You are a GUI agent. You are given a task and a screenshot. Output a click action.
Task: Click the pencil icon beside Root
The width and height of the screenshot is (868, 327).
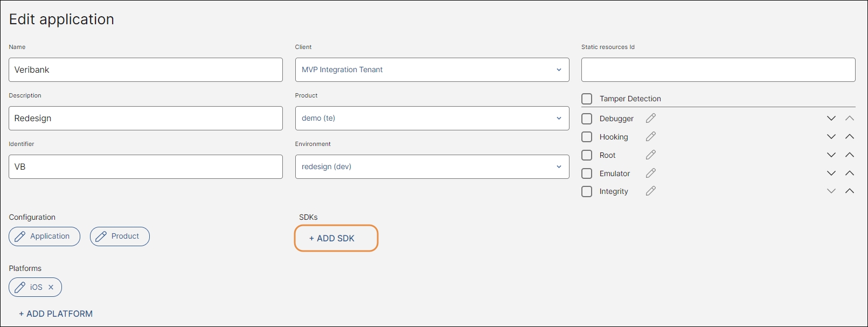coord(651,155)
